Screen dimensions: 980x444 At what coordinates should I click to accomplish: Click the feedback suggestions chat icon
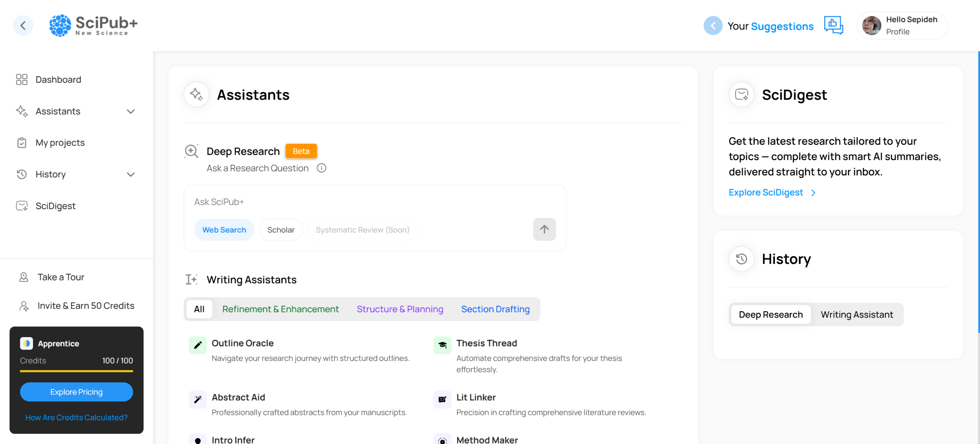[x=833, y=26]
